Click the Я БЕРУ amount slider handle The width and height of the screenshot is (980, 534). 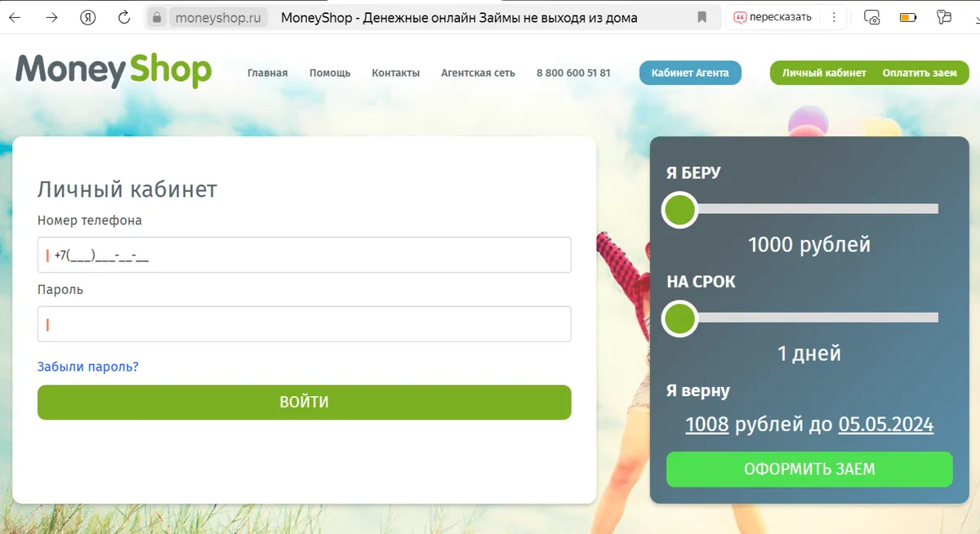[x=679, y=210]
